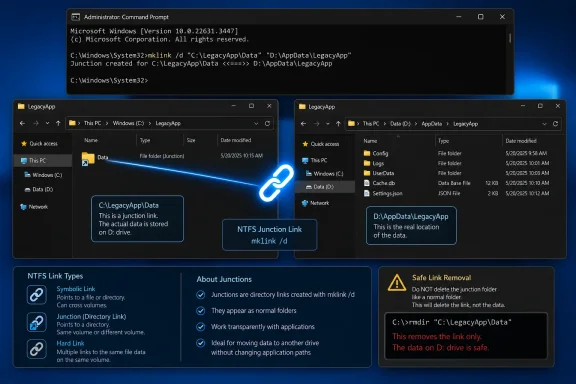Select Windows (C:) in right window sidebar
The image size is (576, 384).
click(x=324, y=174)
